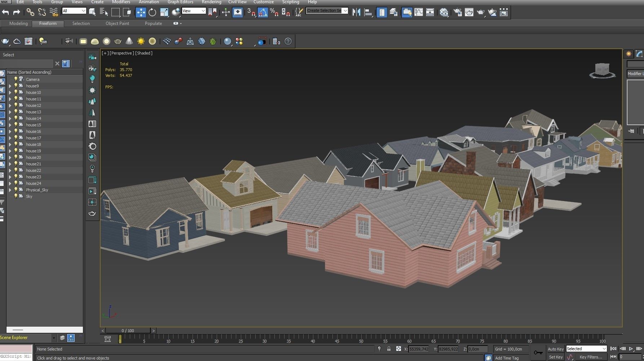The width and height of the screenshot is (644, 361).
Task: Switch to the Modeling ribbon tab
Action: [18, 23]
